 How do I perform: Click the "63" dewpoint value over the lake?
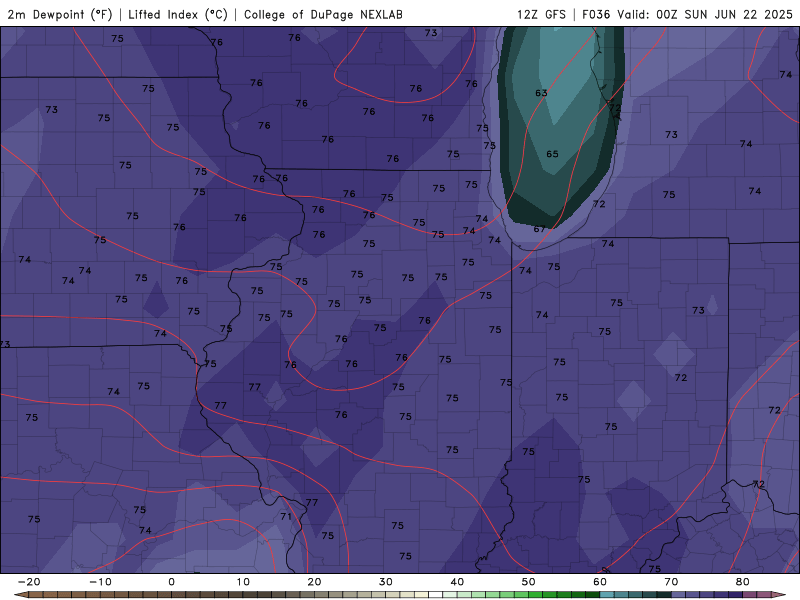[x=541, y=93]
